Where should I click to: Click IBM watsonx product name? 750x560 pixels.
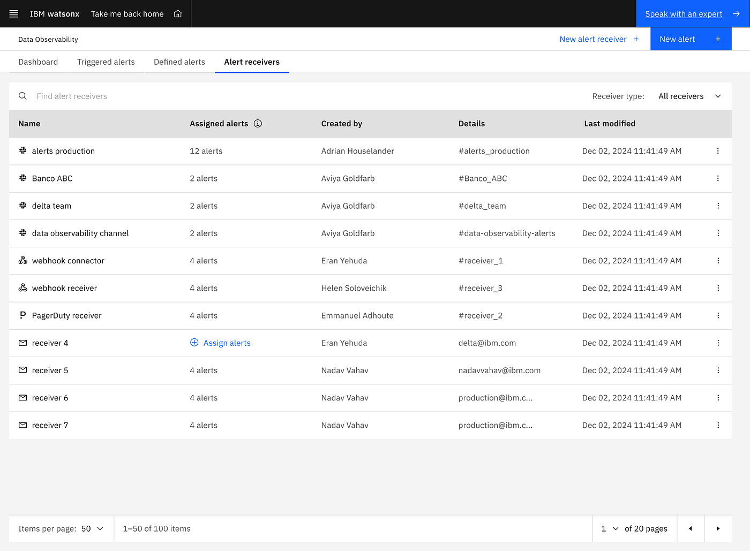tap(55, 14)
